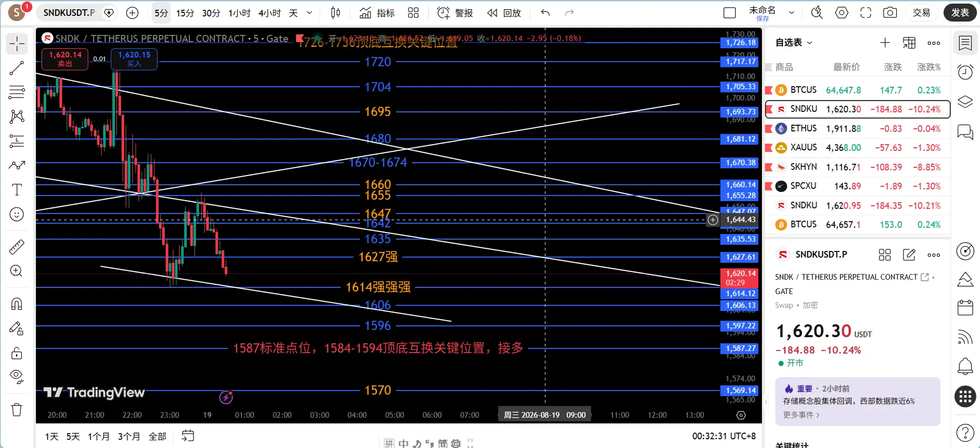980x448 pixels.
Task: Open the watchlist three-dot more menu
Action: pyautogui.click(x=934, y=43)
